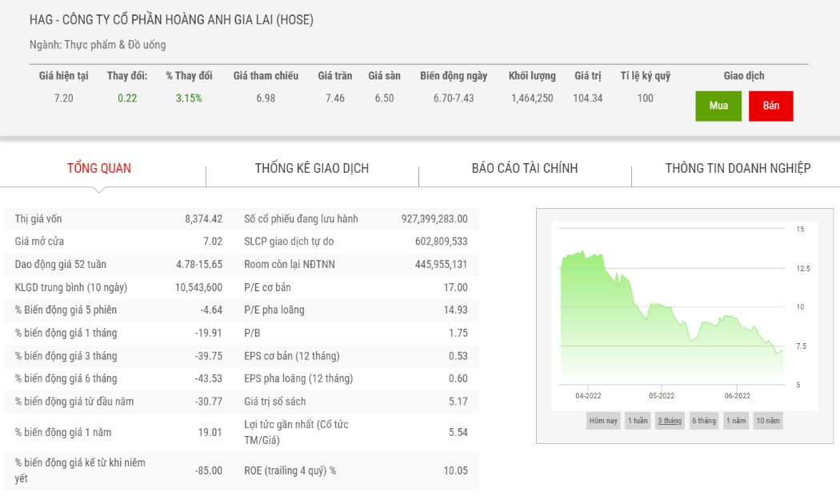Click the 05-2022 chart axis label

pos(662,396)
